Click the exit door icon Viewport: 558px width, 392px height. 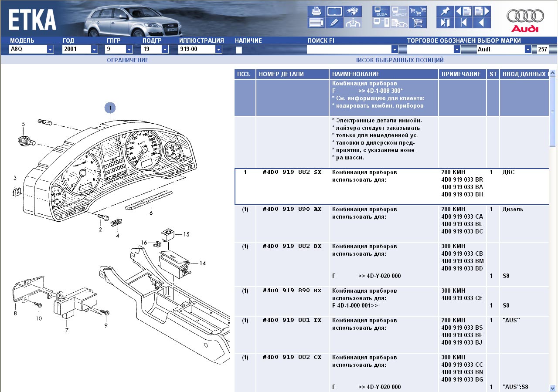pyautogui.click(x=445, y=23)
